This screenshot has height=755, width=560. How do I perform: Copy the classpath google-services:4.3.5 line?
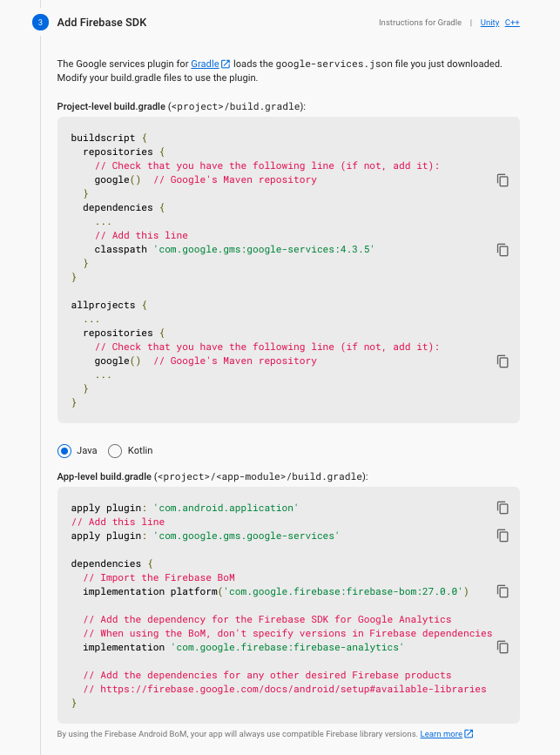(x=503, y=250)
